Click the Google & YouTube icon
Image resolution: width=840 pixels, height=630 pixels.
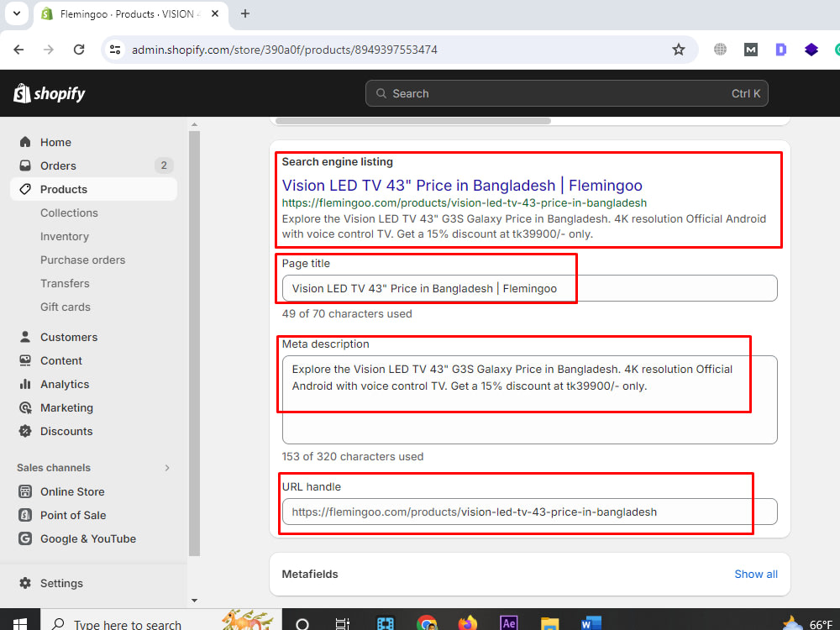click(25, 538)
